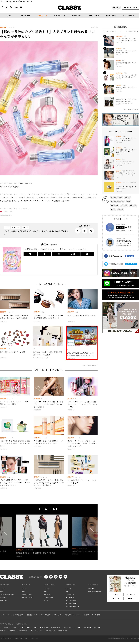
Task: Open the footer mail round icon
Action: (x=65, y=577)
